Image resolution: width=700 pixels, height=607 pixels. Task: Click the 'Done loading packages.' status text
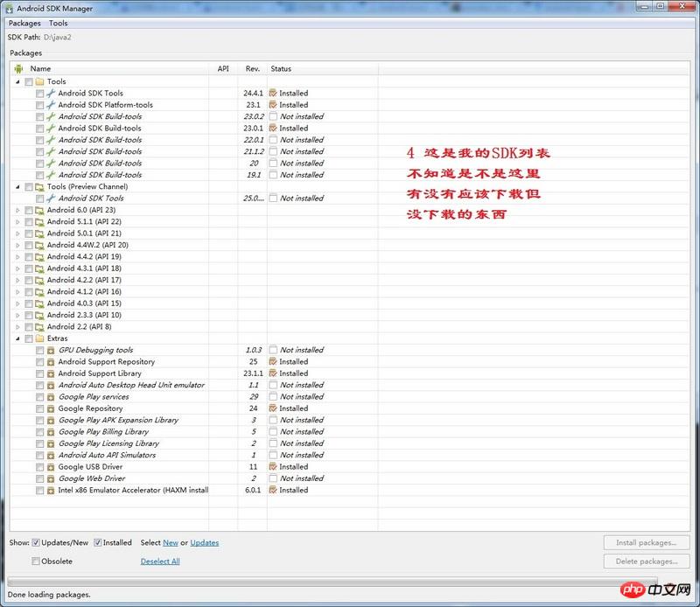[x=49, y=595]
